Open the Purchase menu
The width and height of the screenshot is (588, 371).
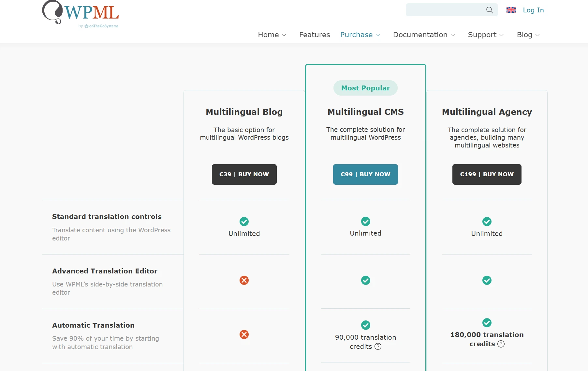tap(360, 35)
